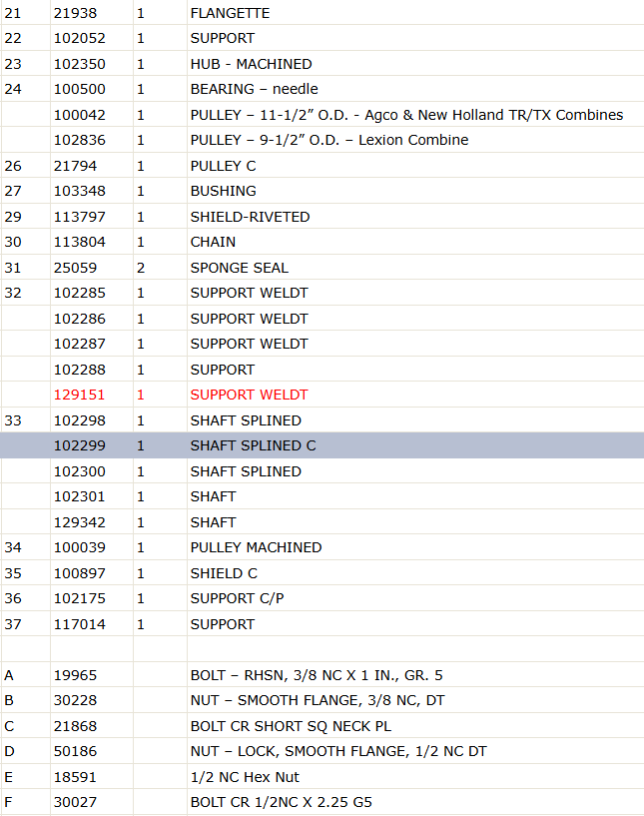Click part number 129151 in red
Viewport: 644px width, 816px height.
click(79, 395)
